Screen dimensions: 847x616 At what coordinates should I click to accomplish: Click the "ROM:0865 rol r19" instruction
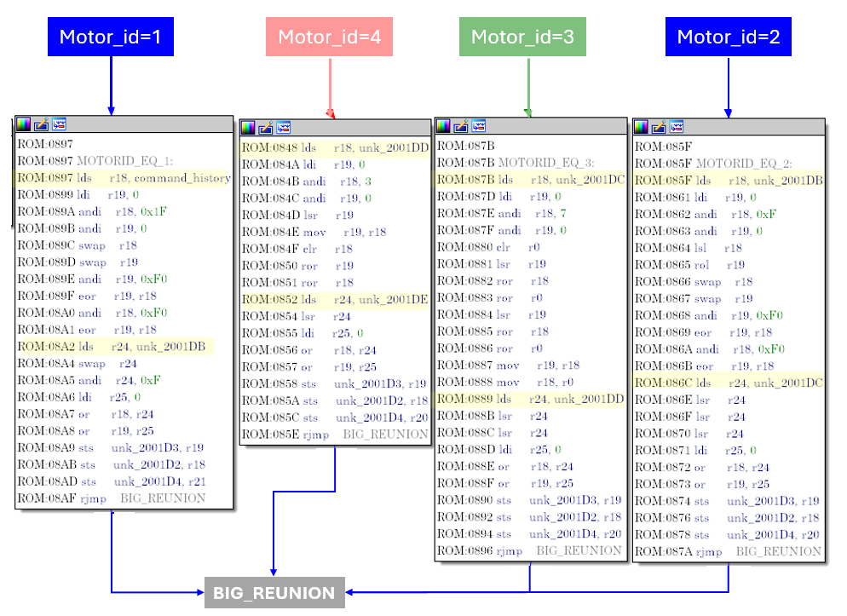pos(690,264)
